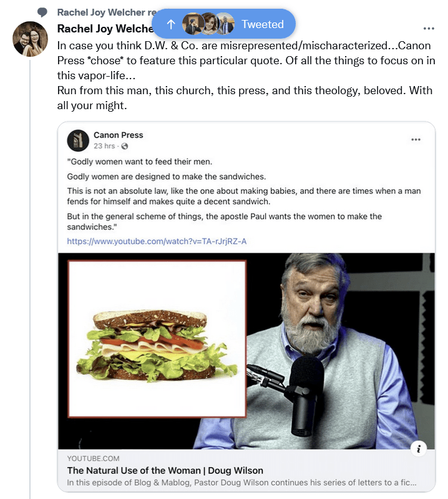Open the tweet's more options ellipsis menu

tap(428, 29)
